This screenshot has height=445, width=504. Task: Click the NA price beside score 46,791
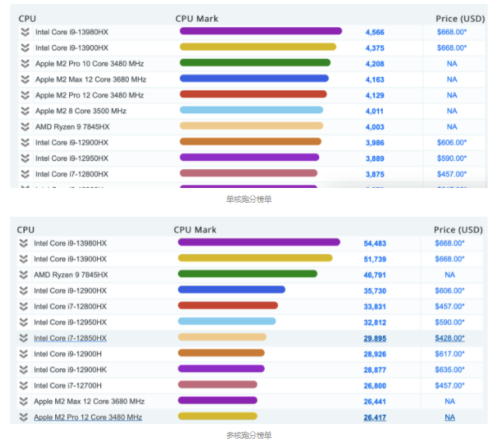tap(450, 275)
